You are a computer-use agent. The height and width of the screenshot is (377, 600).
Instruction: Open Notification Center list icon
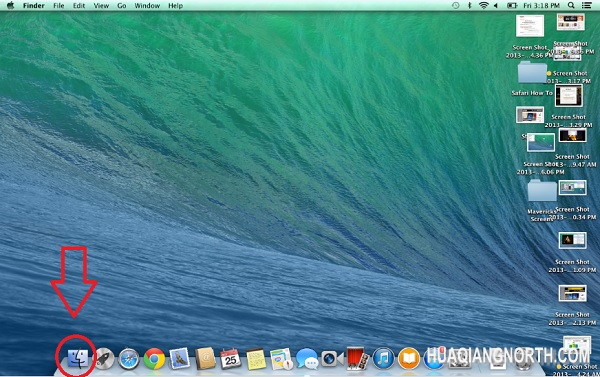(x=586, y=5)
